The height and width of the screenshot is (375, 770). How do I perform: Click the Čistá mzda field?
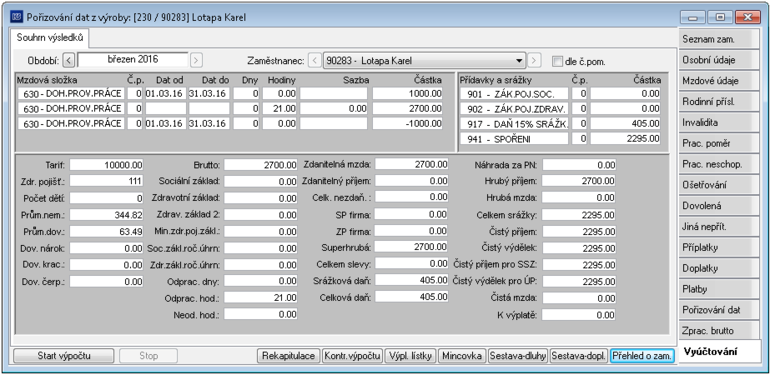coord(579,298)
